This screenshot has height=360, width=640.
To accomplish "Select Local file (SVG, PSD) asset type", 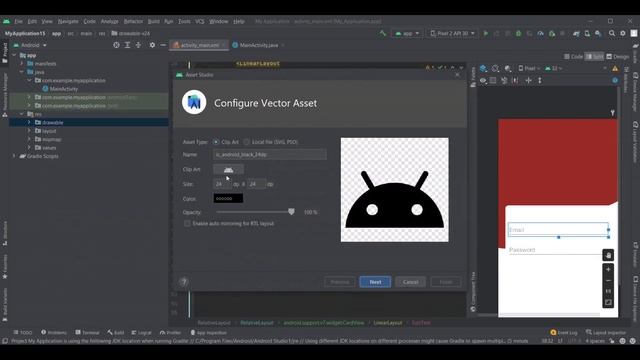I will 271,142.
